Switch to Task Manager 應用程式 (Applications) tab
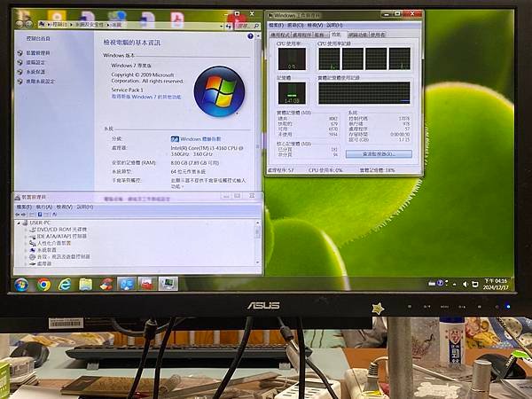 pos(280,35)
